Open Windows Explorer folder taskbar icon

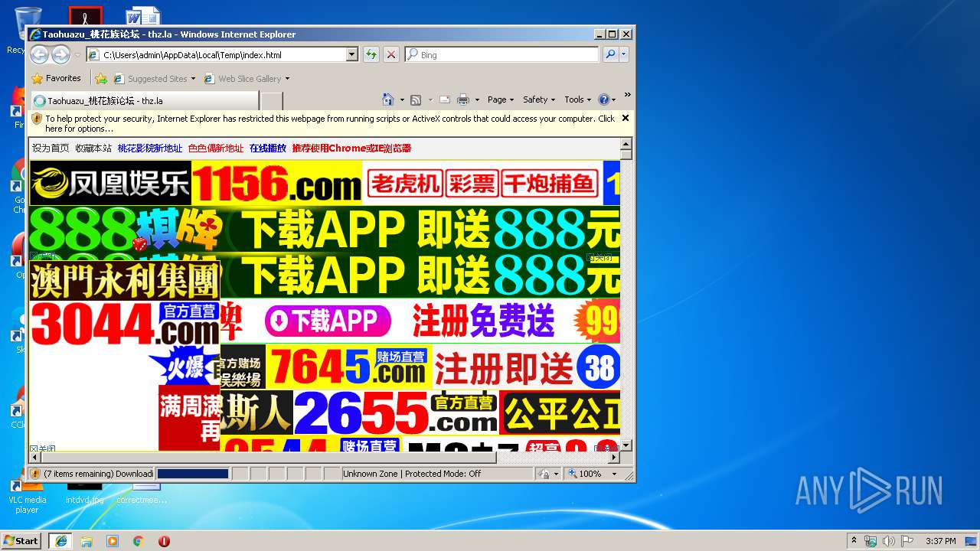[87, 541]
